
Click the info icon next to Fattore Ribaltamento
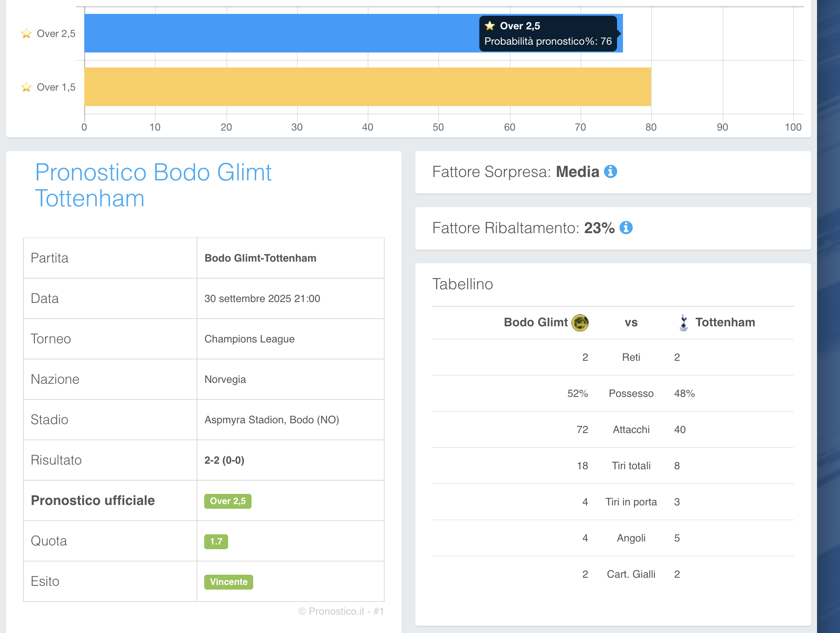[x=626, y=228]
